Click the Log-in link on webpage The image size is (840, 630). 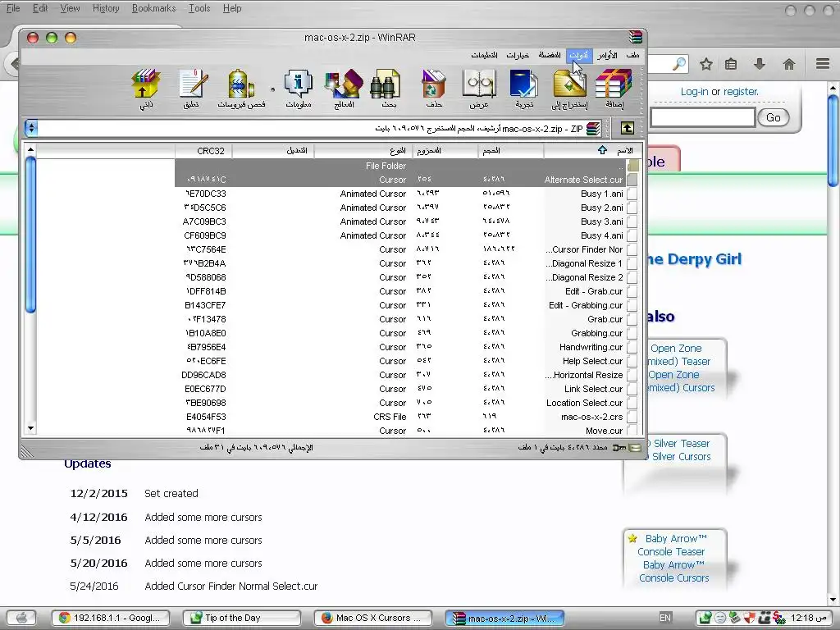(694, 92)
